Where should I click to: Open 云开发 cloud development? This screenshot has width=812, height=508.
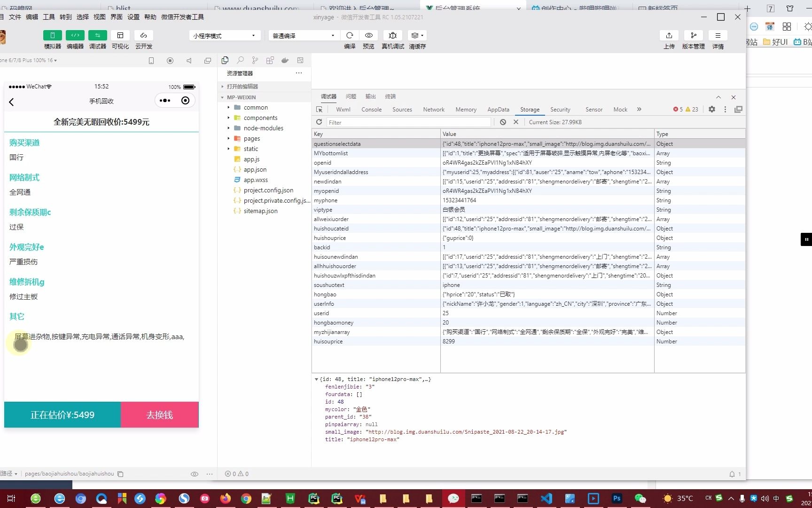(143, 35)
